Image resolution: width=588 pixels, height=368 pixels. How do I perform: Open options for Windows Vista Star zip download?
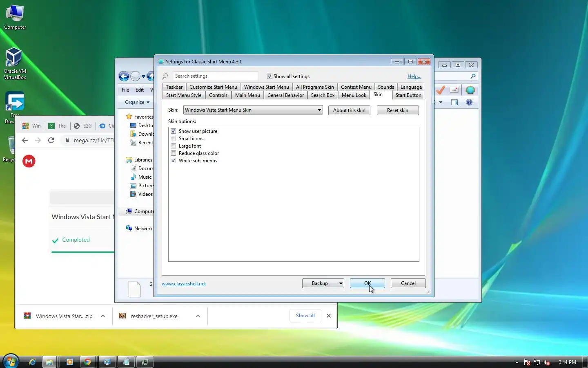click(x=103, y=316)
